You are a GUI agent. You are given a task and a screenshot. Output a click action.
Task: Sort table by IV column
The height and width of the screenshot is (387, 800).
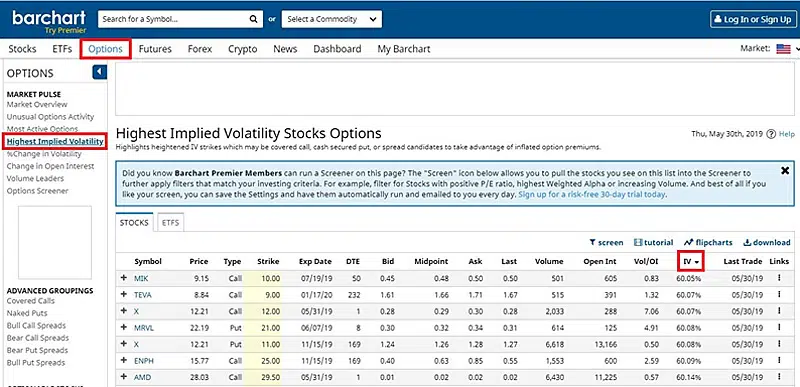(x=691, y=262)
